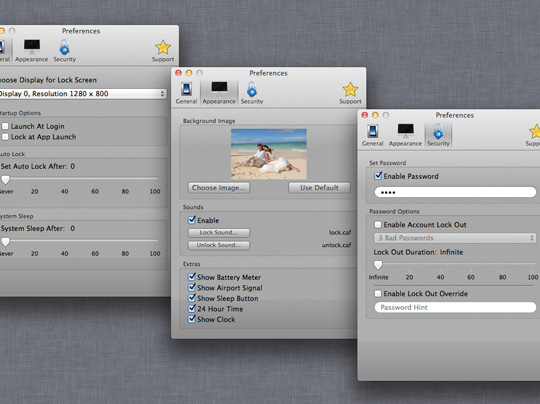This screenshot has width=540, height=404.
Task: Click the beach background image thumbnail
Action: tap(269, 154)
